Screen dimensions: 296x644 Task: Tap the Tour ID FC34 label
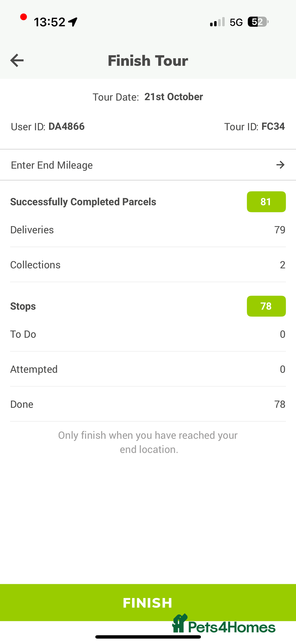click(x=254, y=126)
